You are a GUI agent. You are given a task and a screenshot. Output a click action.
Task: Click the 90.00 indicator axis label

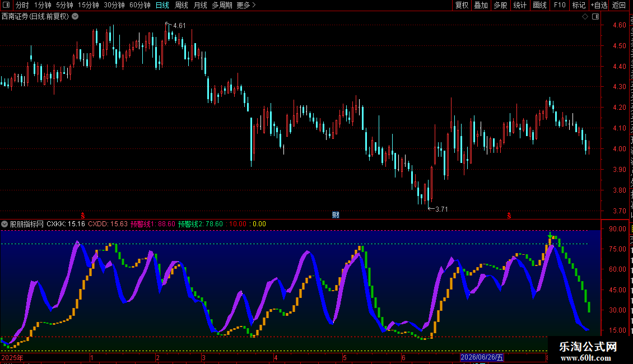(x=618, y=229)
